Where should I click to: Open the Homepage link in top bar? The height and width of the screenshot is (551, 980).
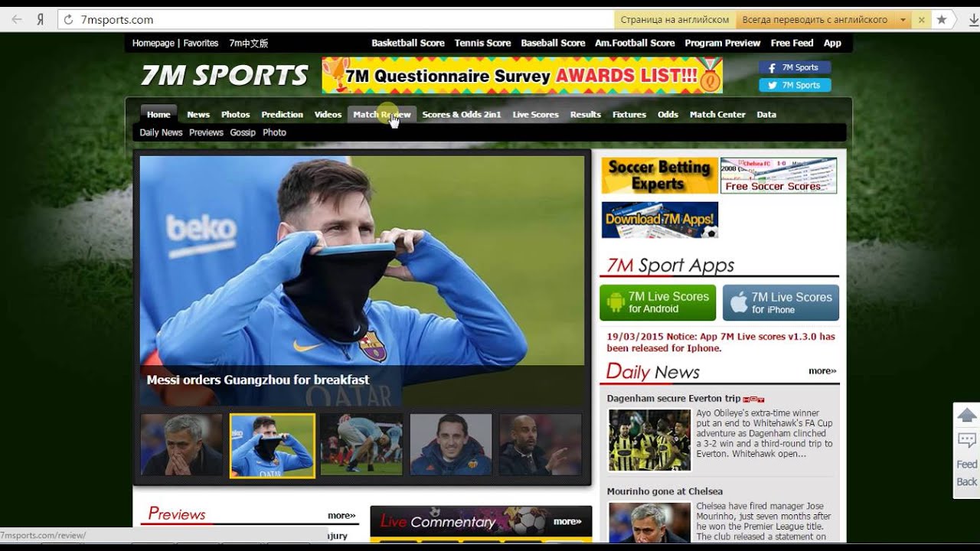coord(153,43)
